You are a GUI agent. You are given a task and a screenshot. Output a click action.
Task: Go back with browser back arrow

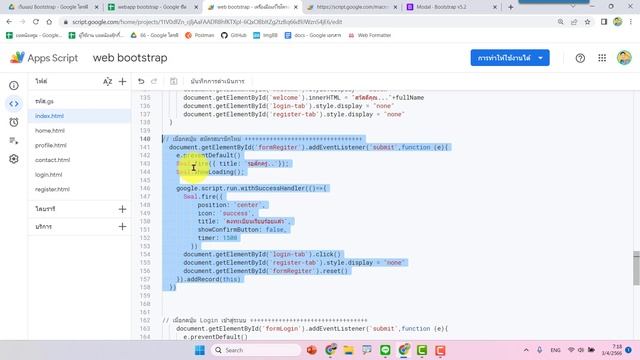(9, 22)
